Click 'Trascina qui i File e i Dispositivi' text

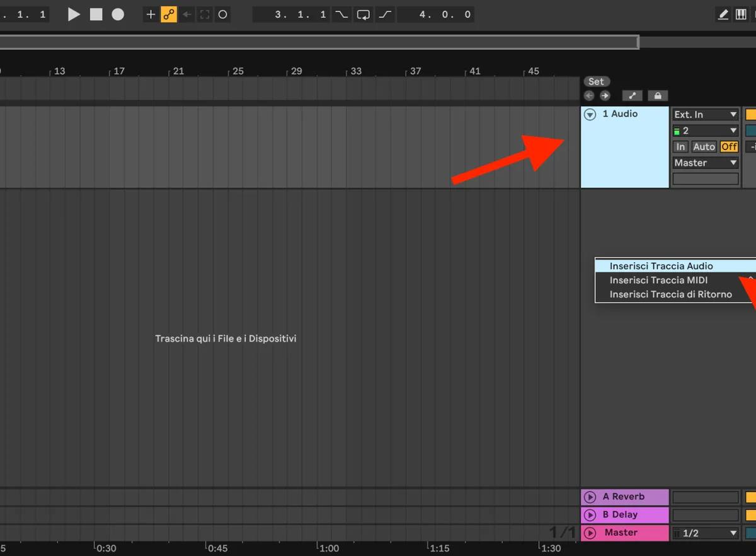click(226, 339)
